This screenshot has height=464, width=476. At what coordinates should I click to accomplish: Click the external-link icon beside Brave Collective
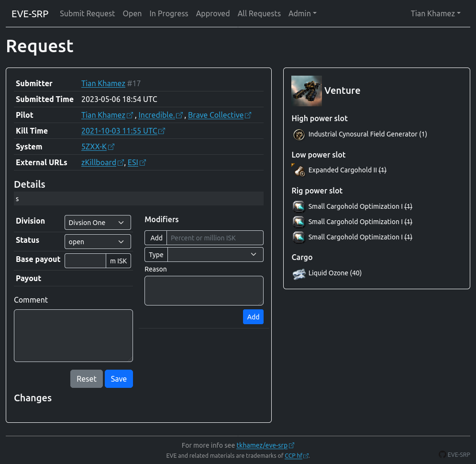tap(248, 115)
